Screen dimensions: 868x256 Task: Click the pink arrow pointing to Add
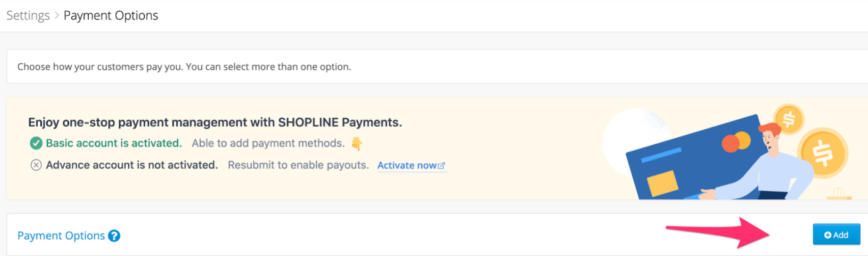pyautogui.click(x=718, y=232)
